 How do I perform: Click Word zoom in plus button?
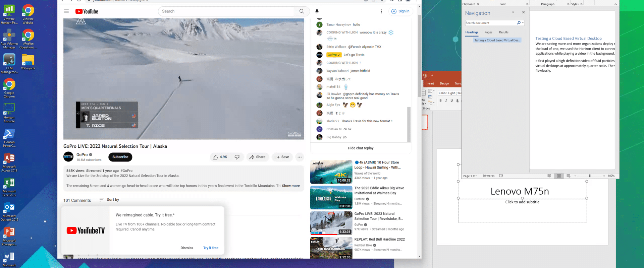(x=604, y=176)
